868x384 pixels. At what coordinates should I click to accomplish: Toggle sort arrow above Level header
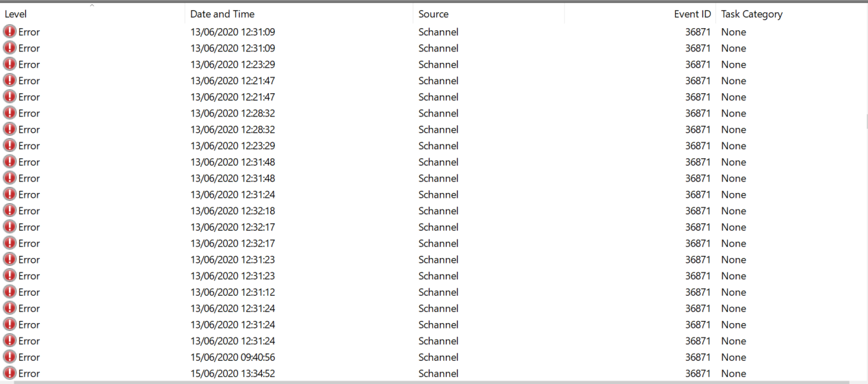click(x=92, y=6)
